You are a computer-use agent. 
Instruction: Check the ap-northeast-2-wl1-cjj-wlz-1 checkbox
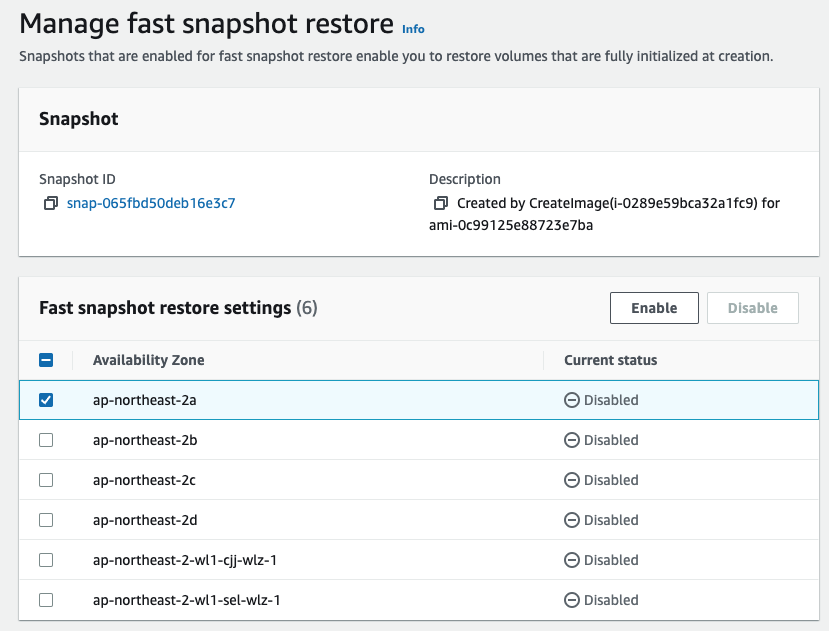(x=46, y=560)
